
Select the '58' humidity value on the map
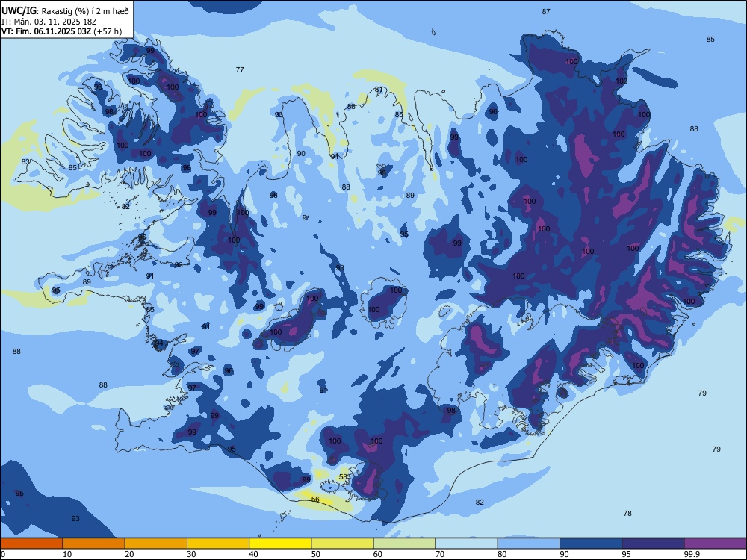(344, 476)
